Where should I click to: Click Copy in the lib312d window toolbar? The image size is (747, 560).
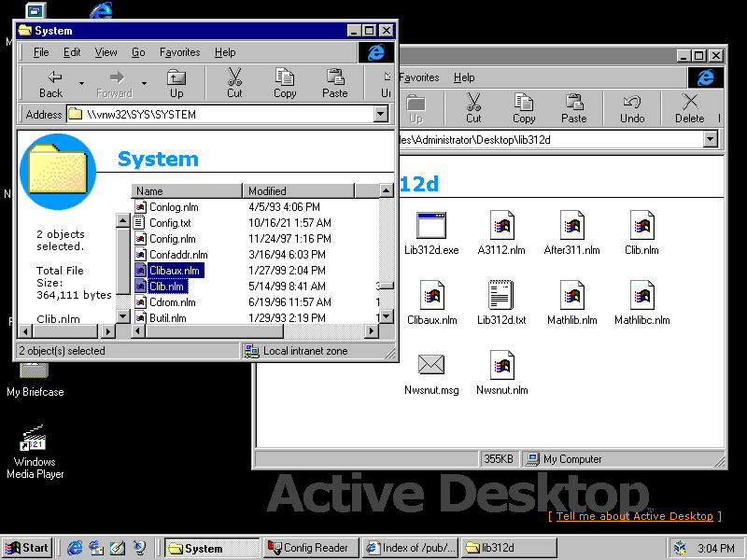[x=524, y=109]
